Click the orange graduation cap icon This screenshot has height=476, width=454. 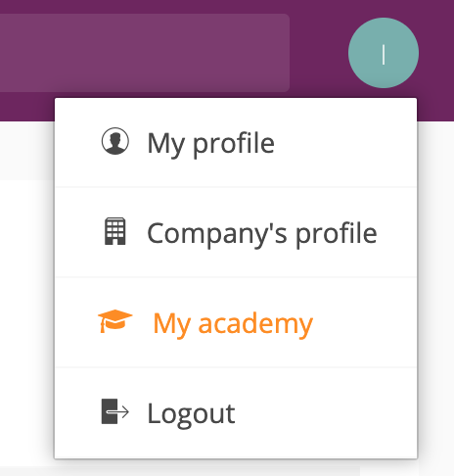pyautogui.click(x=115, y=321)
